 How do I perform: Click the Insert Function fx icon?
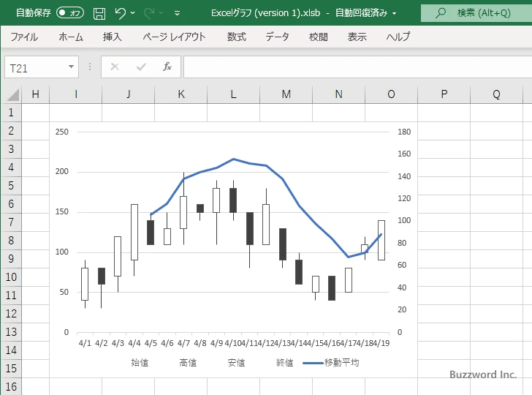pyautogui.click(x=167, y=67)
